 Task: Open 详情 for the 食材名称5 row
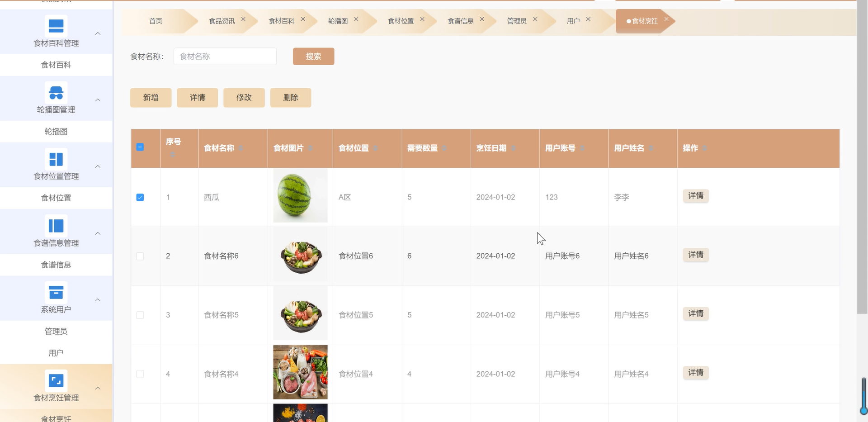tap(696, 314)
